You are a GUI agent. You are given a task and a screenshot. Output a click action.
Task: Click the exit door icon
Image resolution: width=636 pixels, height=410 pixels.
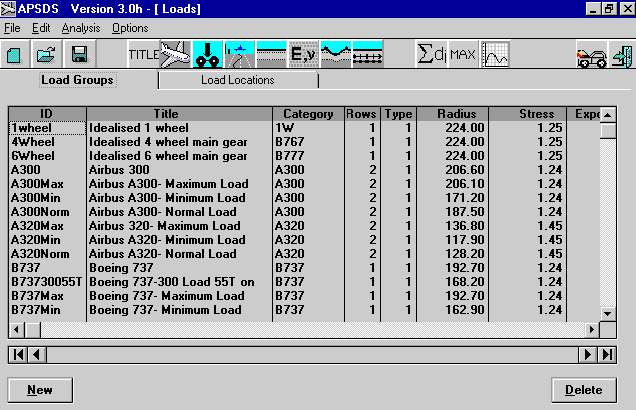pyautogui.click(x=622, y=55)
